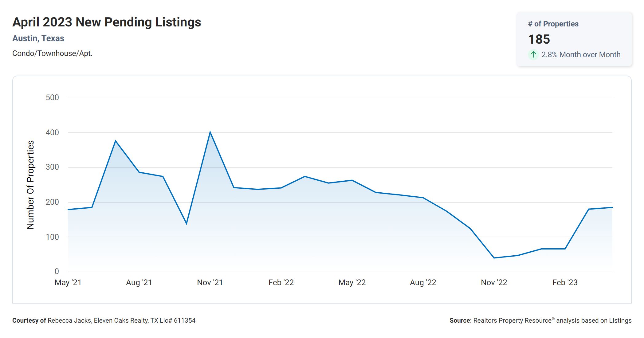Click the "Source:" Realtors Property Resource text
The height and width of the screenshot is (338, 644).
540,320
